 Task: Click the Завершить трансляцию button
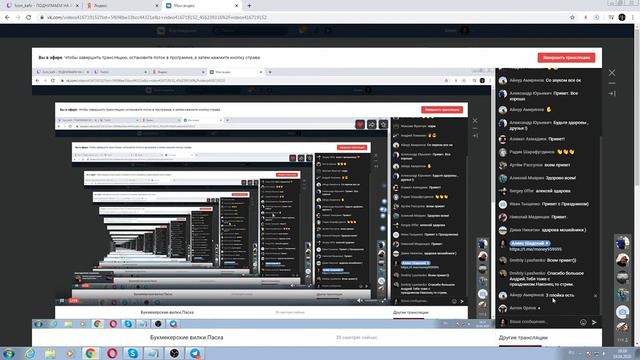566,58
